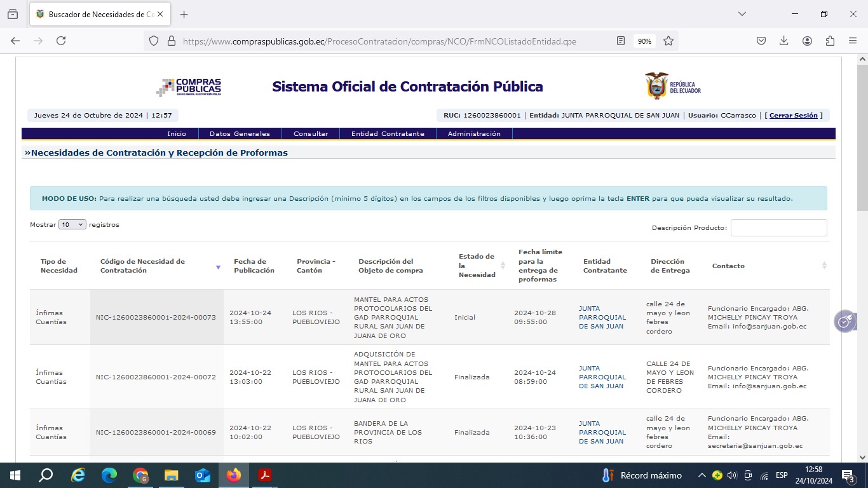Open the Consultar menu

click(311, 134)
